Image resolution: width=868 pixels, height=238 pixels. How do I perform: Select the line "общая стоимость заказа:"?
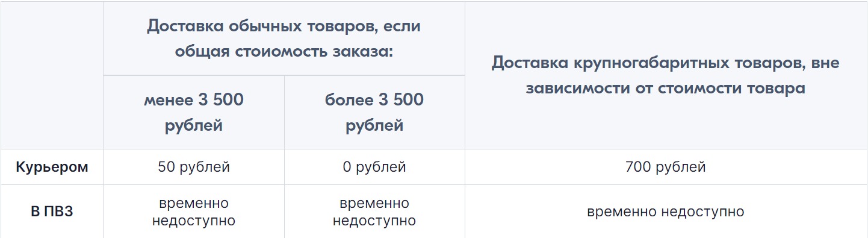point(284,52)
